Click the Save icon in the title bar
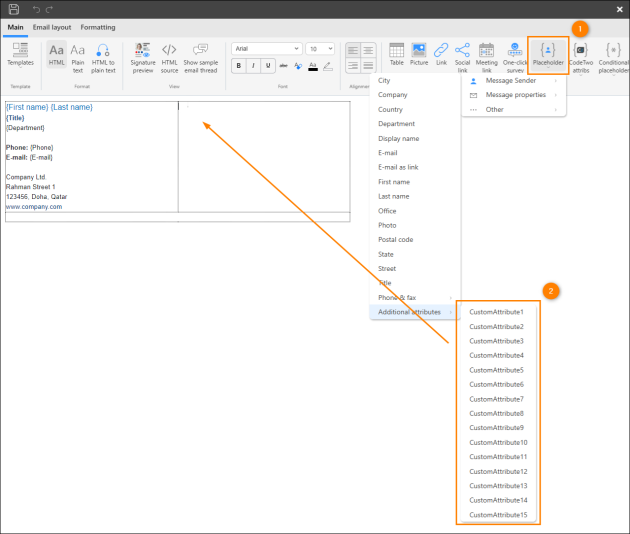630x534 pixels. point(14,9)
